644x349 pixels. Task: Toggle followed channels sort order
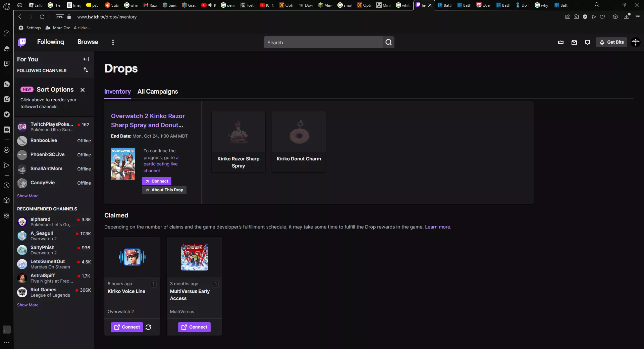86,70
